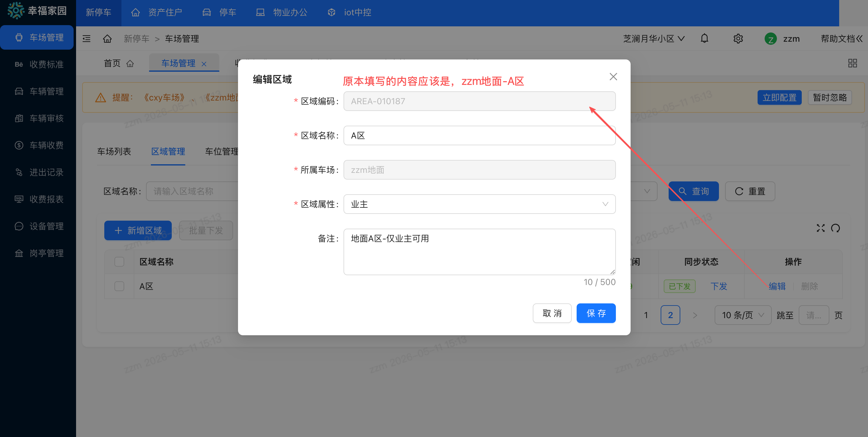Viewport: 868px width, 437px height.
Task: Click 同步状态 column header
Action: [x=701, y=262]
